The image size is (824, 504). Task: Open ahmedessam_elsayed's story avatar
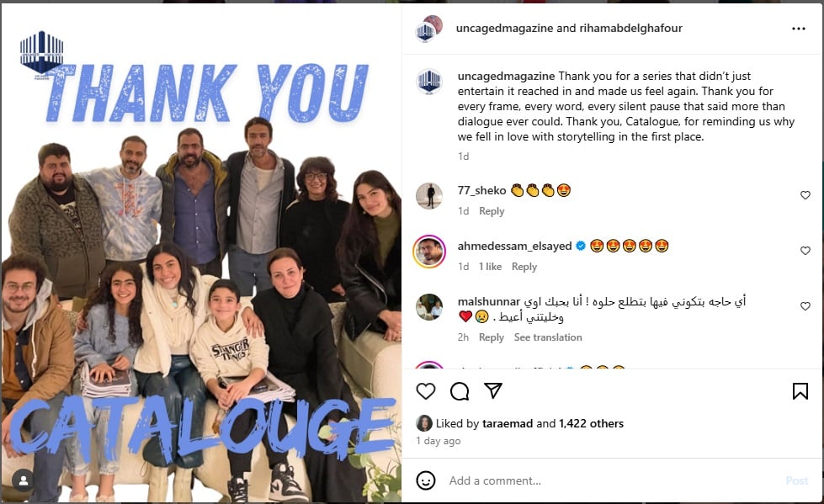(x=429, y=252)
